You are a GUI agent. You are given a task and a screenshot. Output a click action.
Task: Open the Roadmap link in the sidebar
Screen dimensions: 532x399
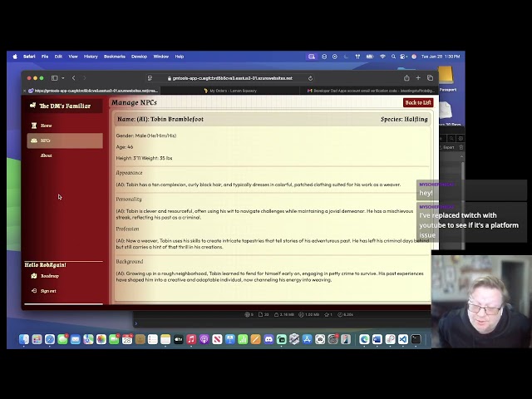[50, 276]
